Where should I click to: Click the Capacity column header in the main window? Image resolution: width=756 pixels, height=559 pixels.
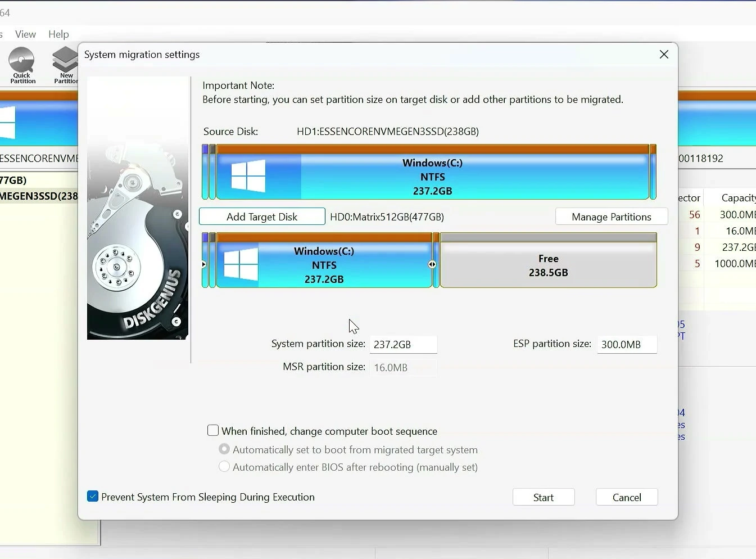(x=738, y=198)
